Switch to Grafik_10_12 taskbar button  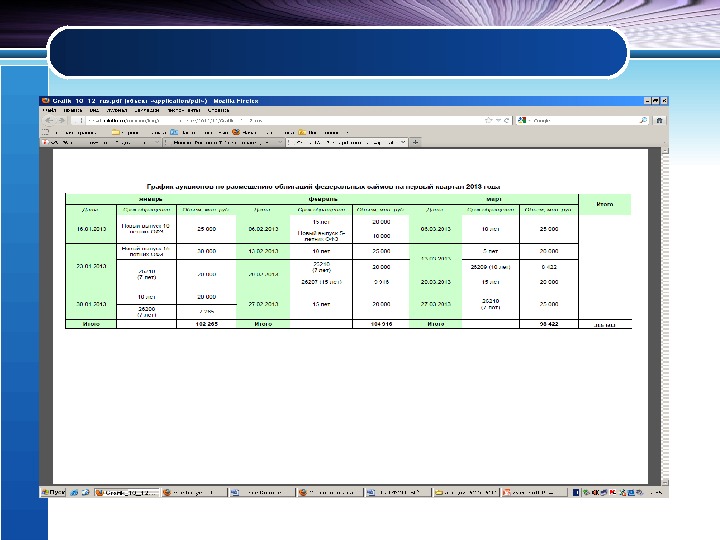coord(127,492)
